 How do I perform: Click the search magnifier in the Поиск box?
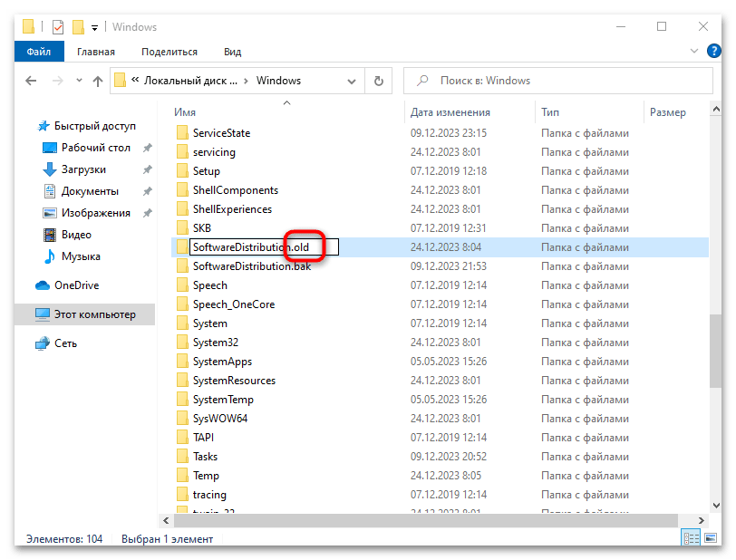coord(421,81)
